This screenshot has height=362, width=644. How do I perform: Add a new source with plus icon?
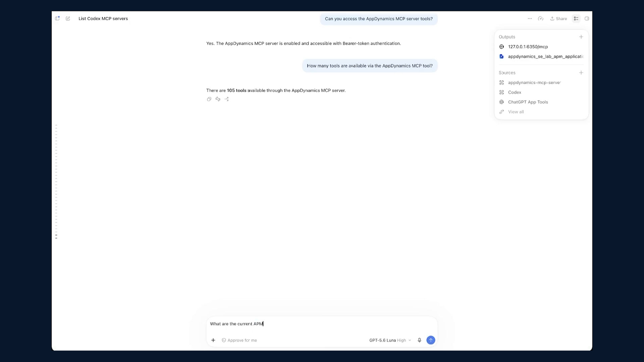[581, 73]
